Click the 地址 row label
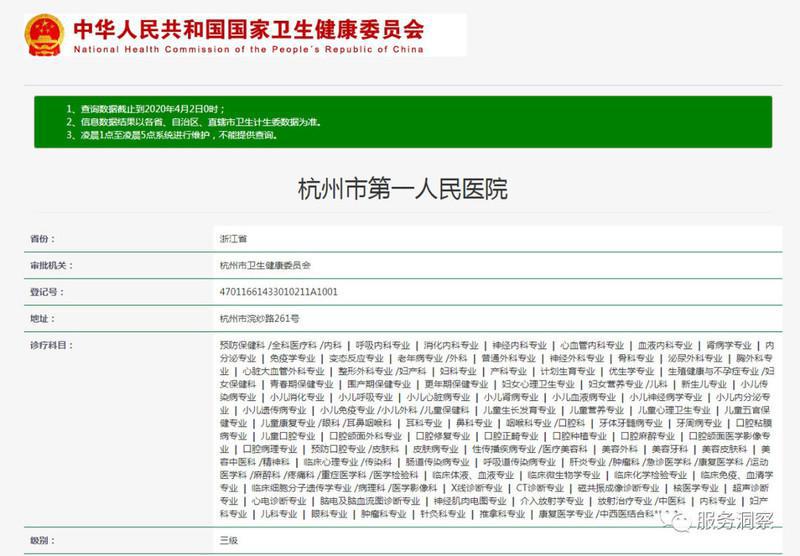This screenshot has height=556, width=800. 39,318
